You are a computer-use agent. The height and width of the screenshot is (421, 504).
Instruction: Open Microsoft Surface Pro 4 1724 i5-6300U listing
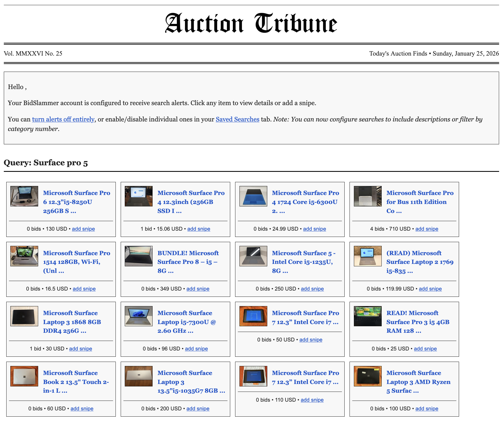click(305, 202)
